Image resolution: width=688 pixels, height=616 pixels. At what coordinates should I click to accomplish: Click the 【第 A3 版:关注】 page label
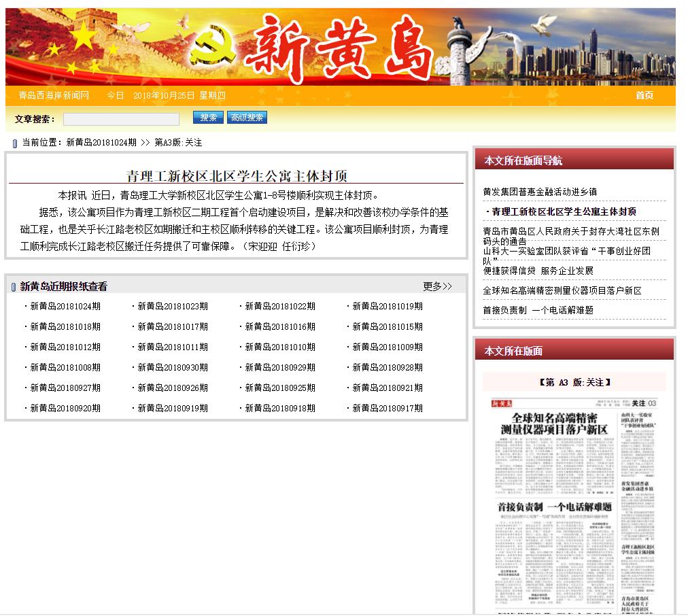[574, 383]
